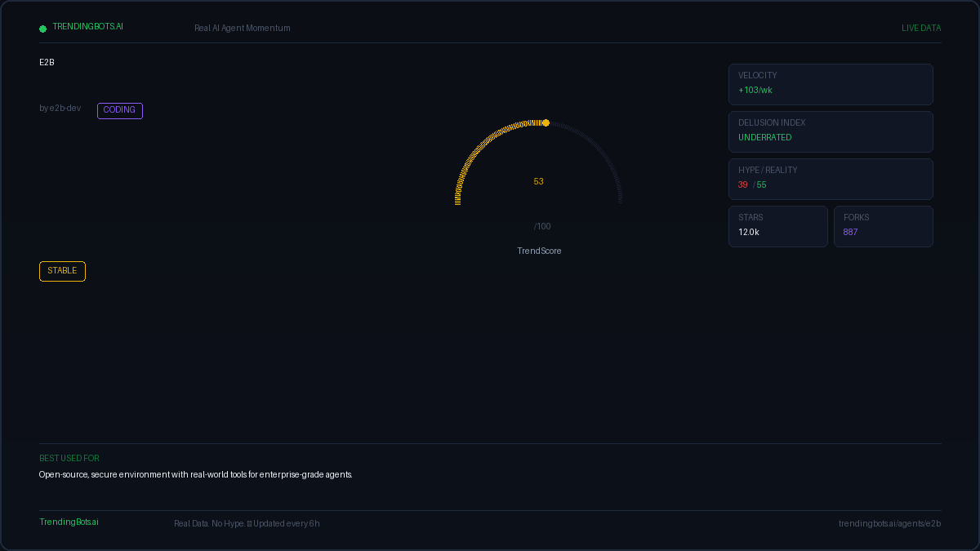Image resolution: width=980 pixels, height=551 pixels.
Task: Open the DELUSION INDEX card
Action: click(x=831, y=131)
